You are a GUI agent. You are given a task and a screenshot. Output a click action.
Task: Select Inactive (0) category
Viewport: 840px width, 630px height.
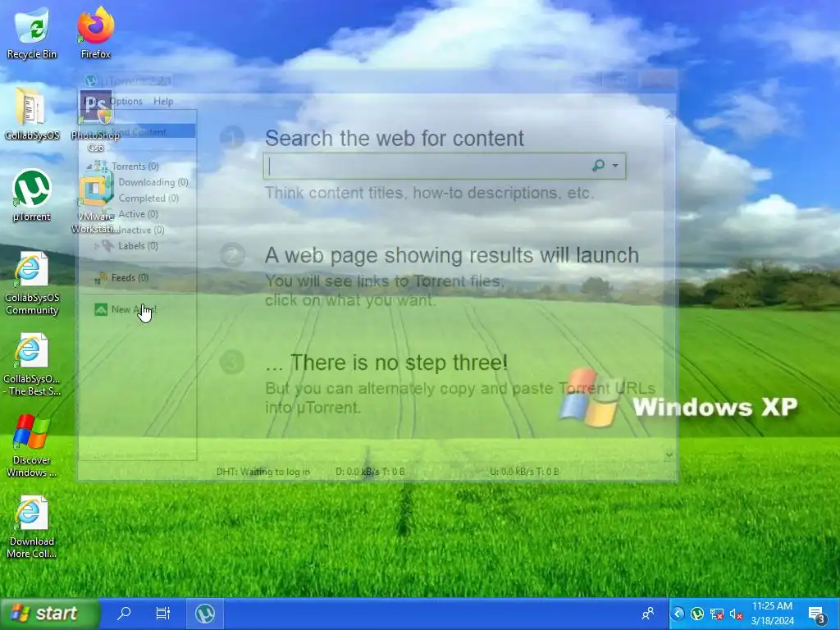(141, 230)
